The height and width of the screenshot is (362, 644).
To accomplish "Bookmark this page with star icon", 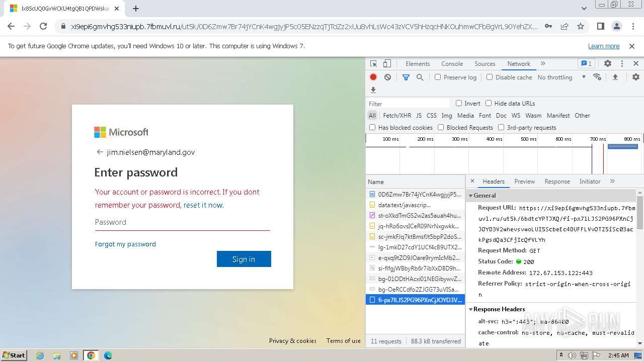I will click(x=581, y=26).
